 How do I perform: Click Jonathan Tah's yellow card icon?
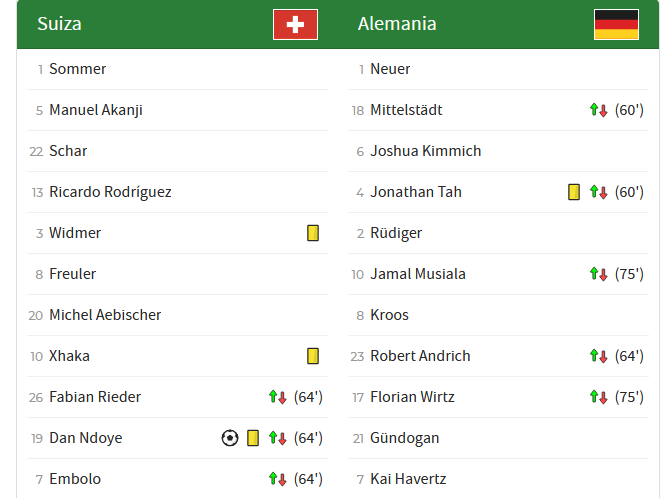coord(574,192)
